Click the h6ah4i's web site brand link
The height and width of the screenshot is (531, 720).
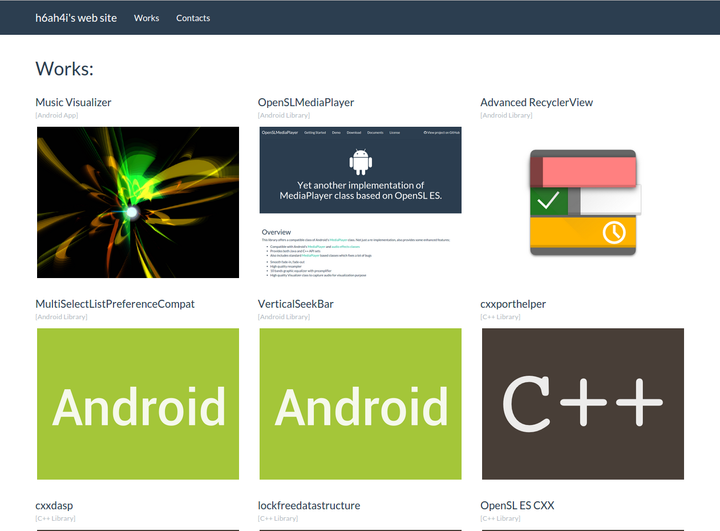coord(76,18)
